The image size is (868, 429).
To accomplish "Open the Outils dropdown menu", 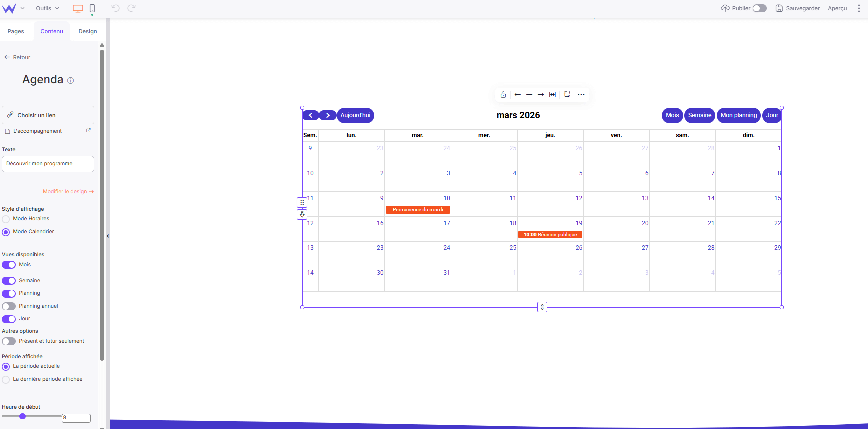I will click(47, 8).
